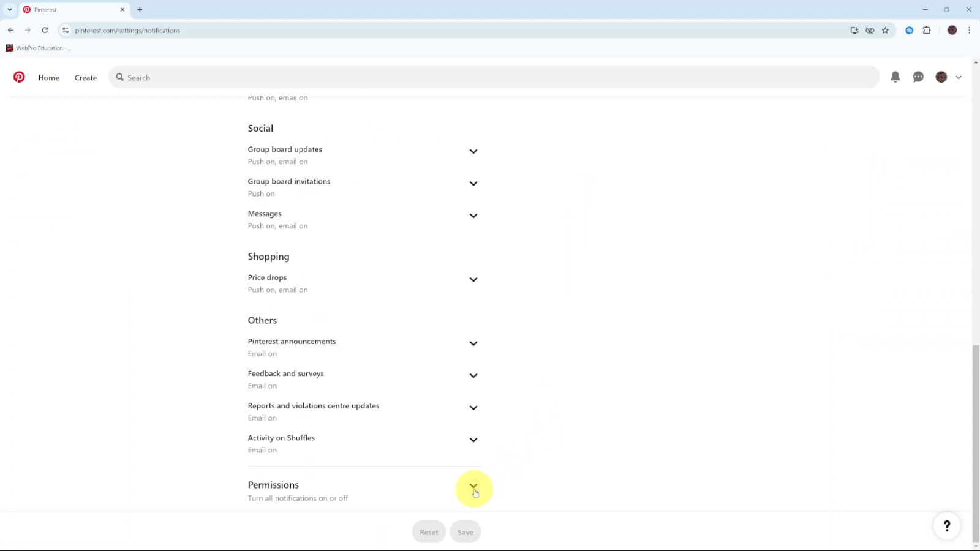This screenshot has height=551, width=980.
Task: Click the blue extension icon in toolbar
Action: (910, 30)
